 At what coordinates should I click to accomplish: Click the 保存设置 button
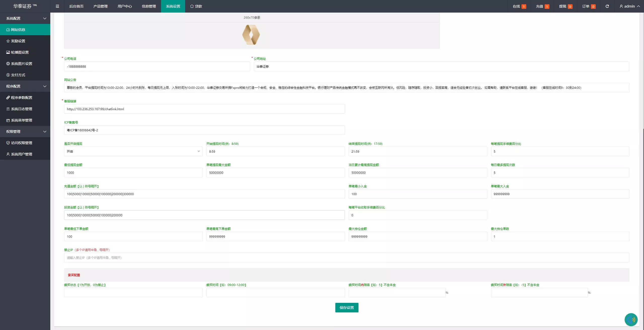click(x=347, y=308)
